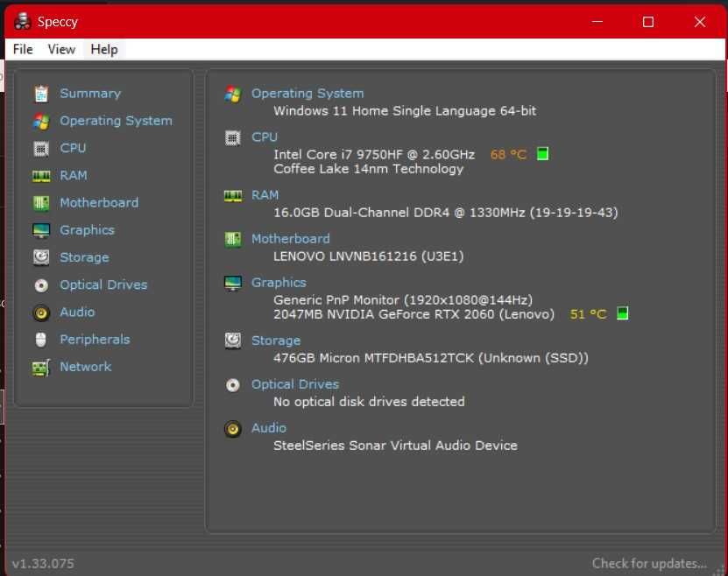Click the Optical Drives heading link in summary
Viewport: 728px width, 576px height.
coord(295,384)
